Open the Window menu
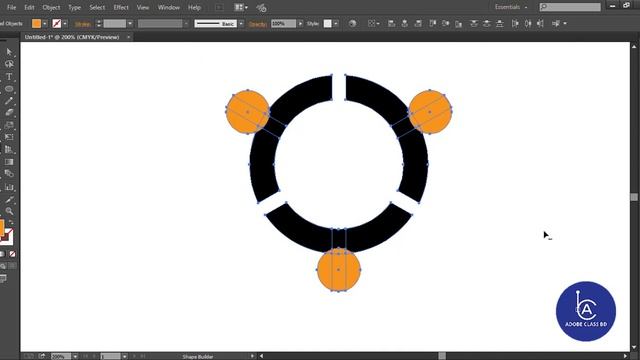Viewport: 640px width, 360px height. coord(169,7)
